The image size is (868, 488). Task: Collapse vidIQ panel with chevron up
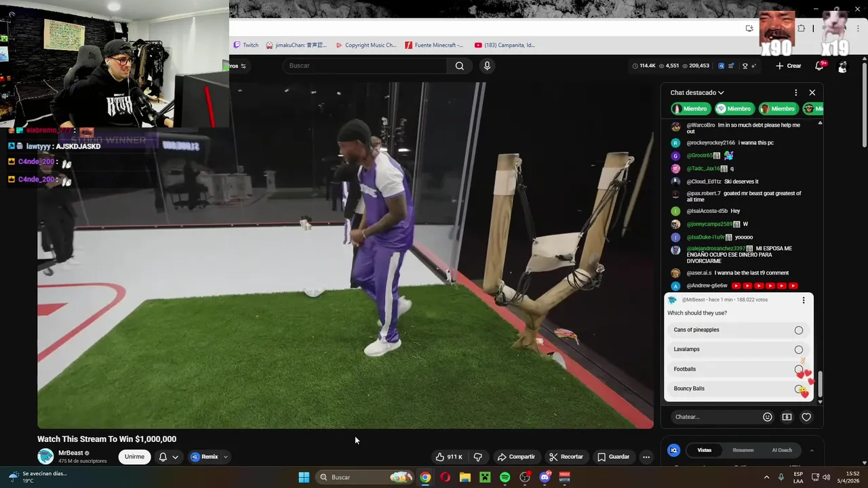(812, 450)
